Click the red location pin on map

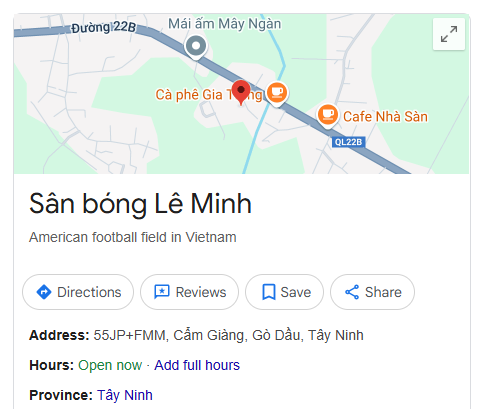pyautogui.click(x=241, y=92)
